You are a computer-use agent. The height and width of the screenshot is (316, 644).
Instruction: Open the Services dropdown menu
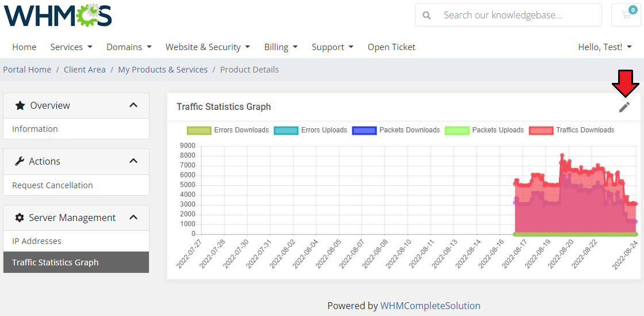71,47
